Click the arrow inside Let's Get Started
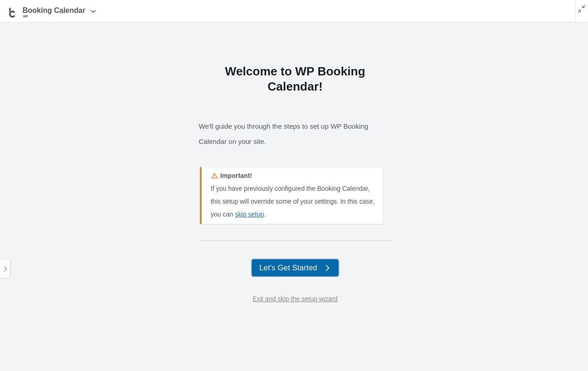Image resolution: width=588 pixels, height=371 pixels. 328,268
